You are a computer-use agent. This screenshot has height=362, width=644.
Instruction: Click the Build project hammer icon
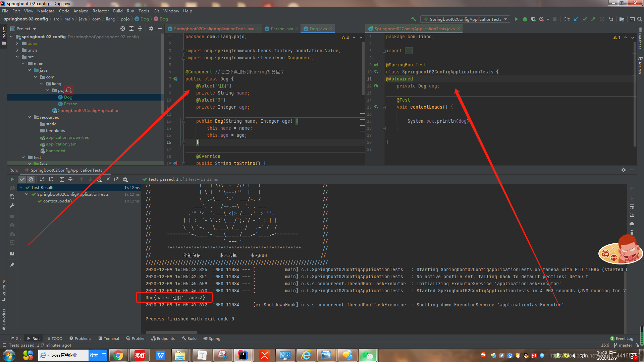[x=414, y=19]
